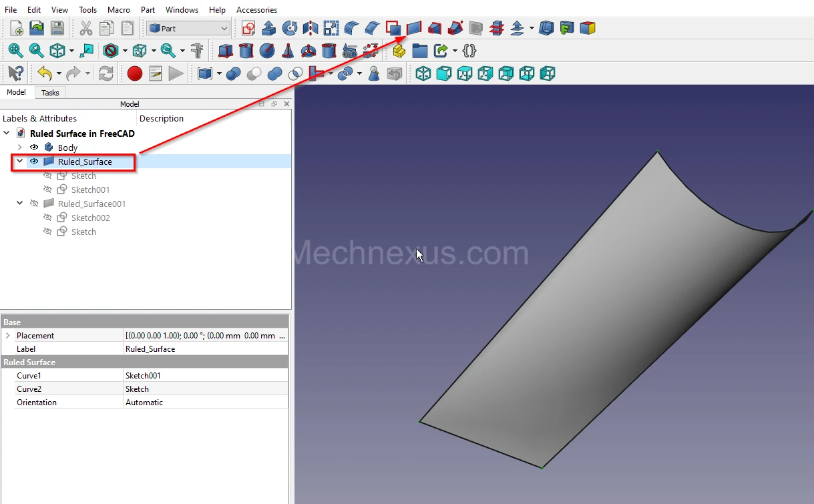This screenshot has height=504, width=814.
Task: Show the Sketch001 item
Action: [x=47, y=190]
